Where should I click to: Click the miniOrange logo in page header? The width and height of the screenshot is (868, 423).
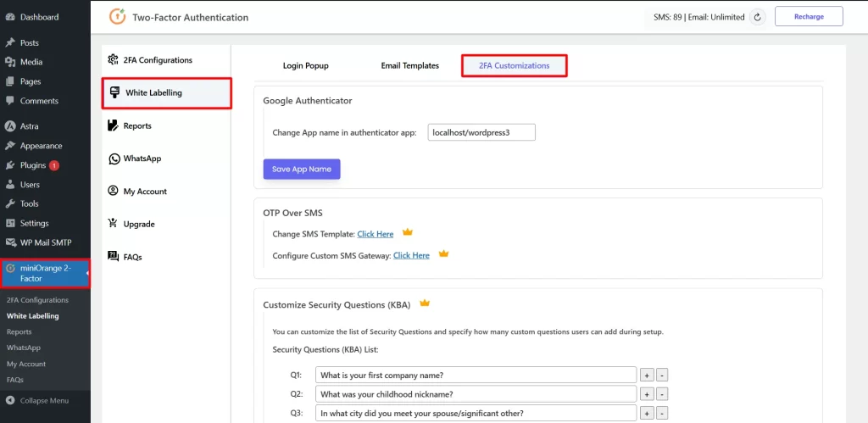click(117, 17)
